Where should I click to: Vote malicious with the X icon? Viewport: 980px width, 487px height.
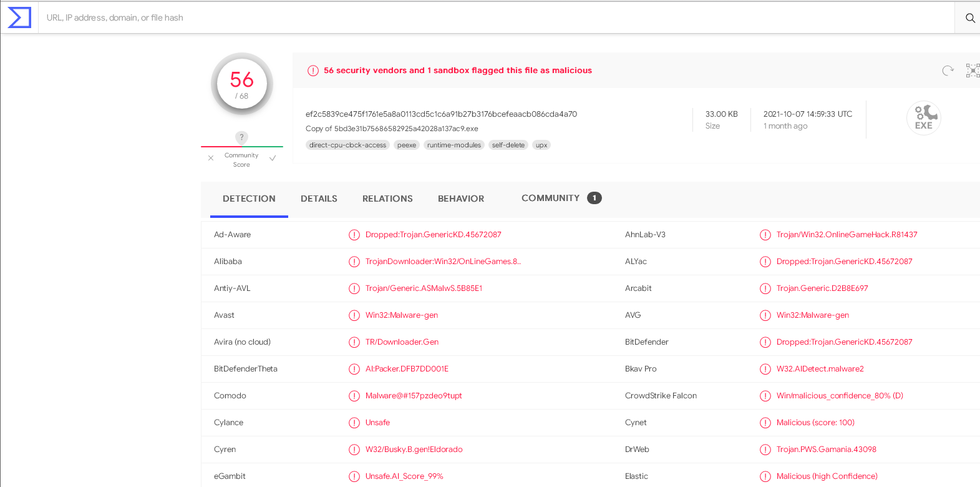point(211,158)
